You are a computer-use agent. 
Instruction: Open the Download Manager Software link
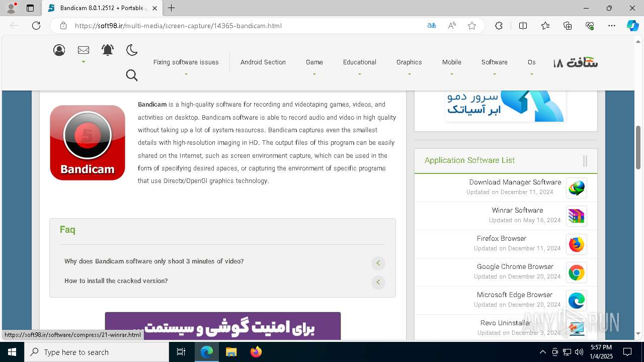(515, 182)
